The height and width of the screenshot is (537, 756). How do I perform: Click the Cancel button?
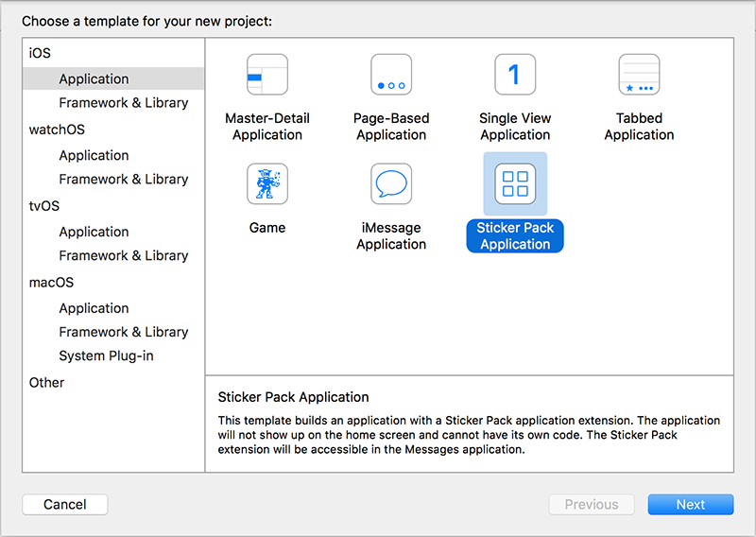[x=65, y=504]
